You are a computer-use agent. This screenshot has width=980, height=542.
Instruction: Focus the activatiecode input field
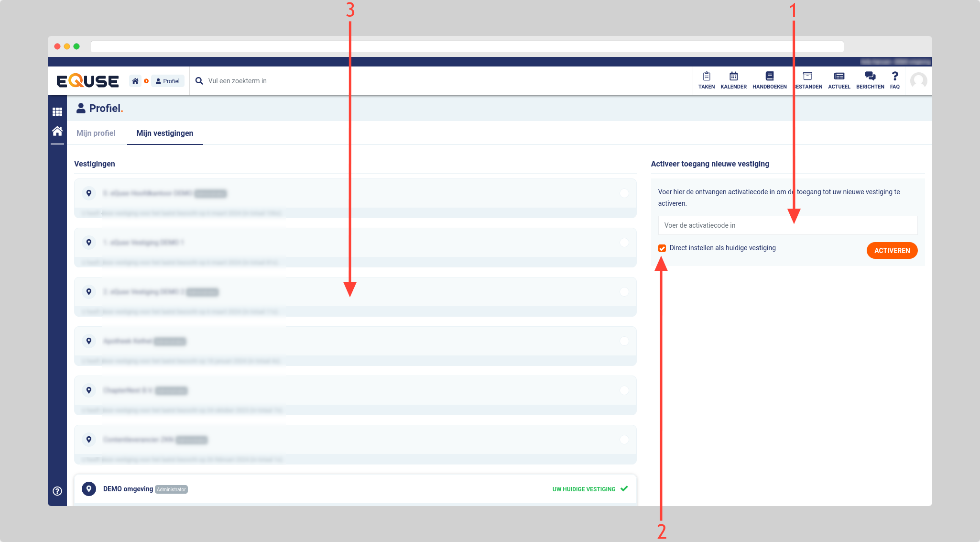click(x=788, y=225)
